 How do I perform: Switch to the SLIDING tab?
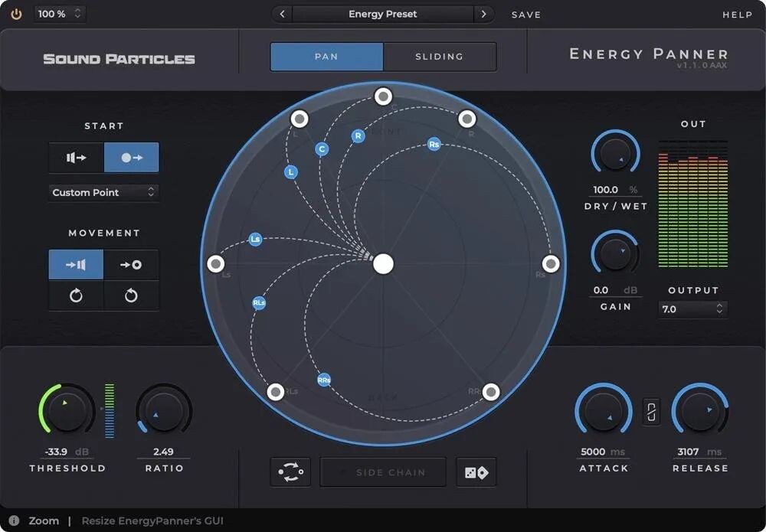440,57
